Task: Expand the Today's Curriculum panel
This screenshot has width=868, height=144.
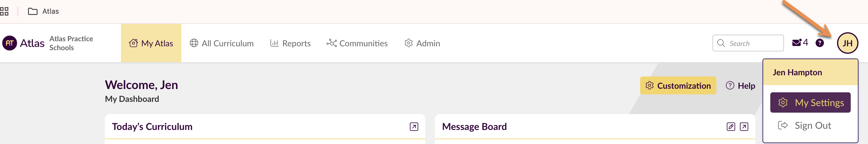Action: [x=414, y=126]
